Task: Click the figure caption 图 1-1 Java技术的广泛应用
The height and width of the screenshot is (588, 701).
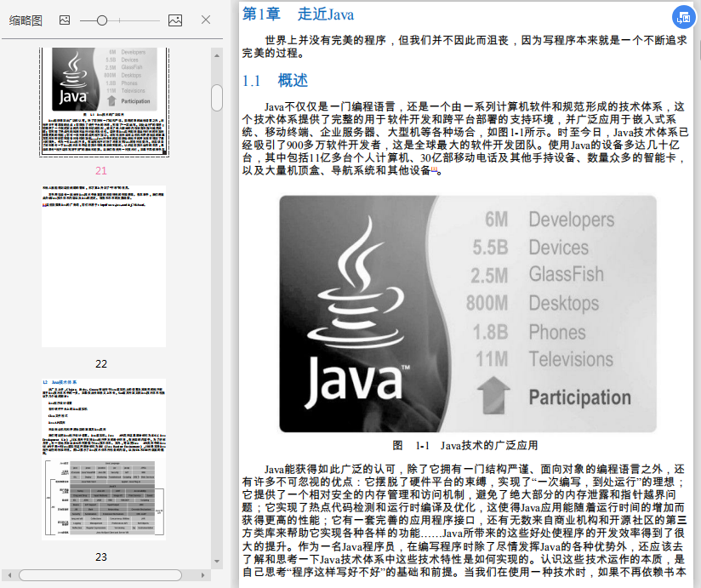Action: [465, 445]
